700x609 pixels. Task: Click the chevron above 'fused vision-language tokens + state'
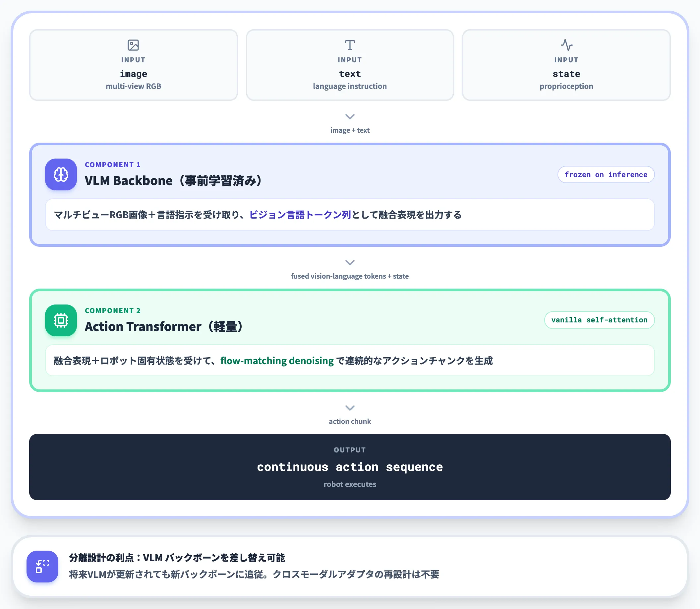350,262
